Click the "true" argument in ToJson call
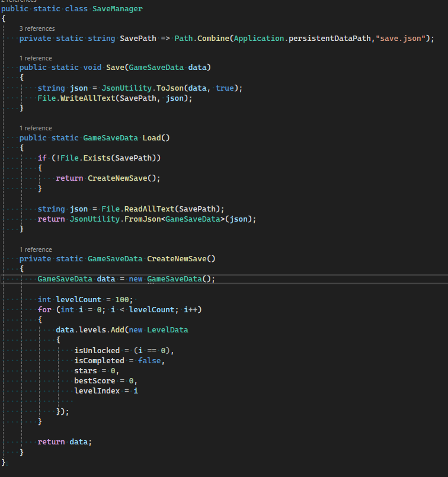 coord(225,88)
